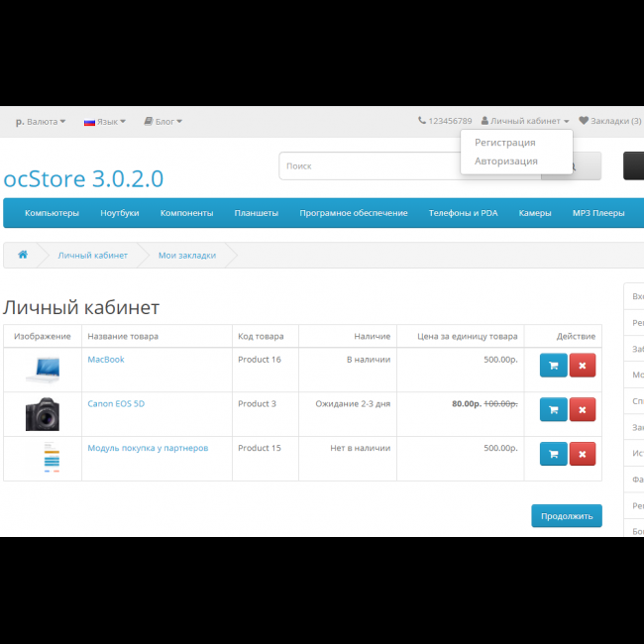Add MacBook to cart

[553, 366]
